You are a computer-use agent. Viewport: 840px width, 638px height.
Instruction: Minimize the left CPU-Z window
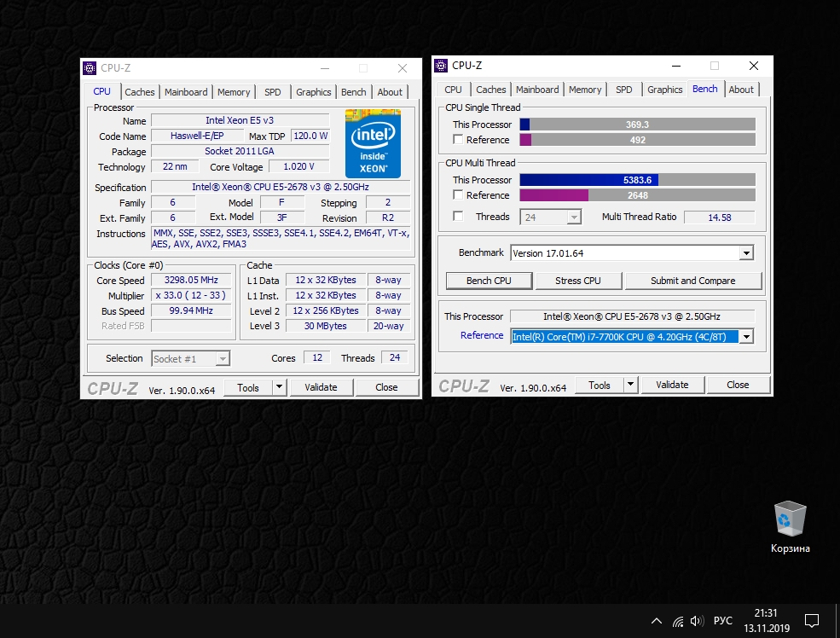tap(325, 68)
